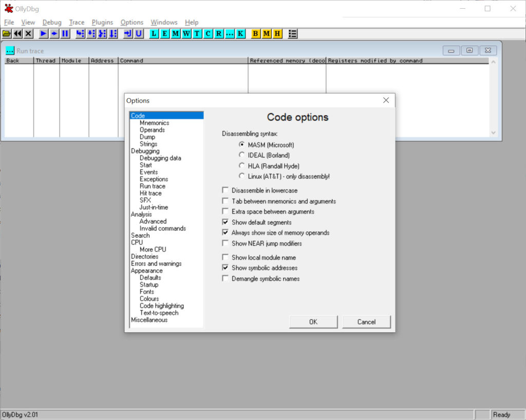
Task: Open Breakpoints with yellow B icon
Action: [x=256, y=33]
